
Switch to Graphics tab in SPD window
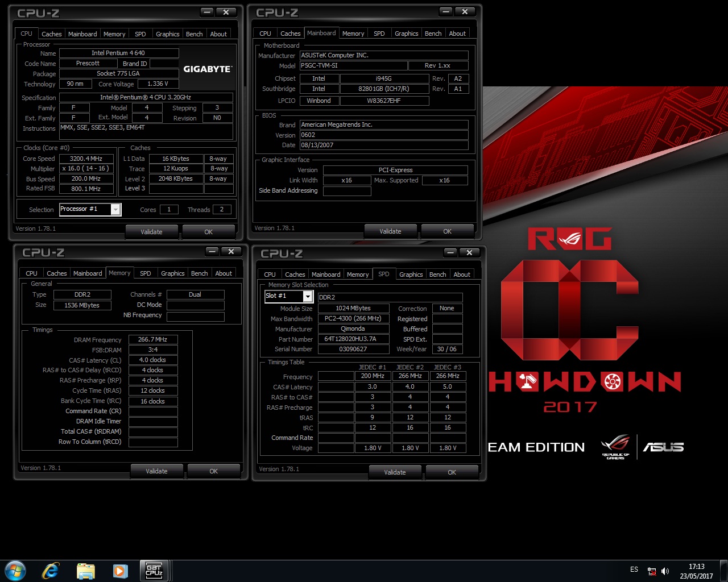tap(411, 275)
